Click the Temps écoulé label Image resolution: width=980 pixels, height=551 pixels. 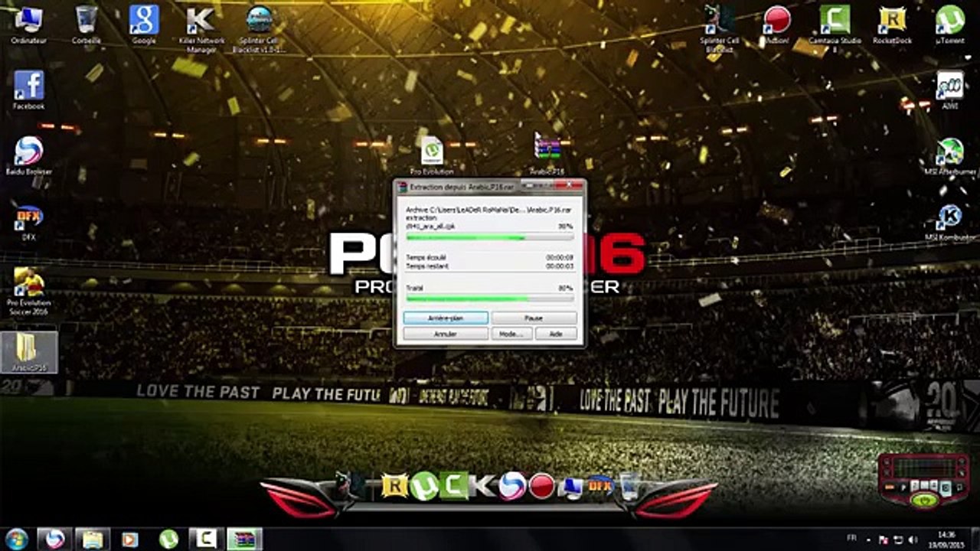(x=426, y=258)
